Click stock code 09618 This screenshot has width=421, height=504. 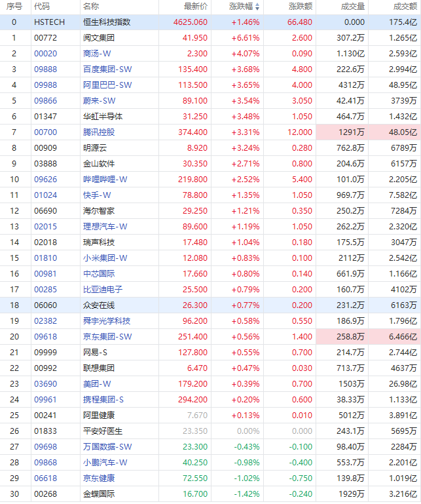coord(46,337)
